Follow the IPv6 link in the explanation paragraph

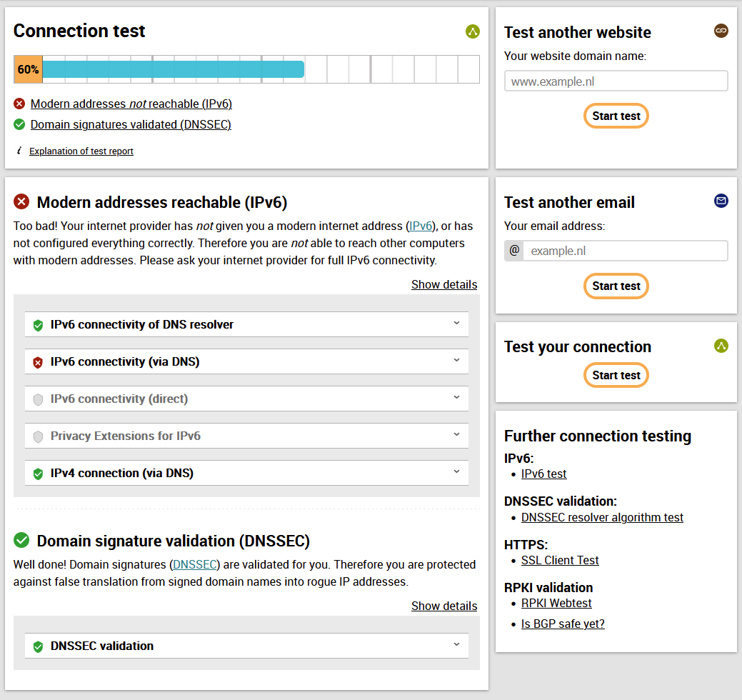tap(420, 226)
